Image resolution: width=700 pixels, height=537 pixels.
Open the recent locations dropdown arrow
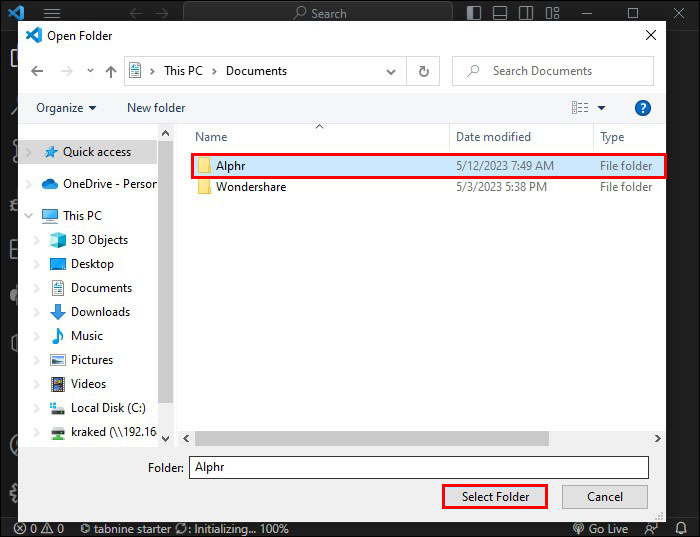click(90, 71)
